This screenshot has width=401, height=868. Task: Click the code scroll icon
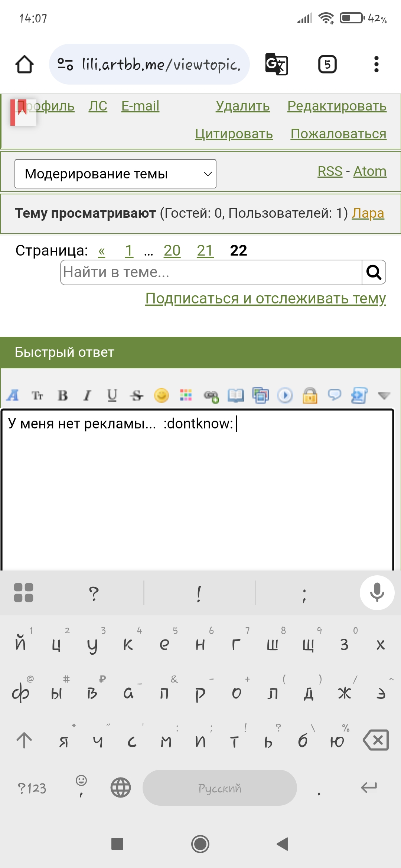[x=359, y=395]
